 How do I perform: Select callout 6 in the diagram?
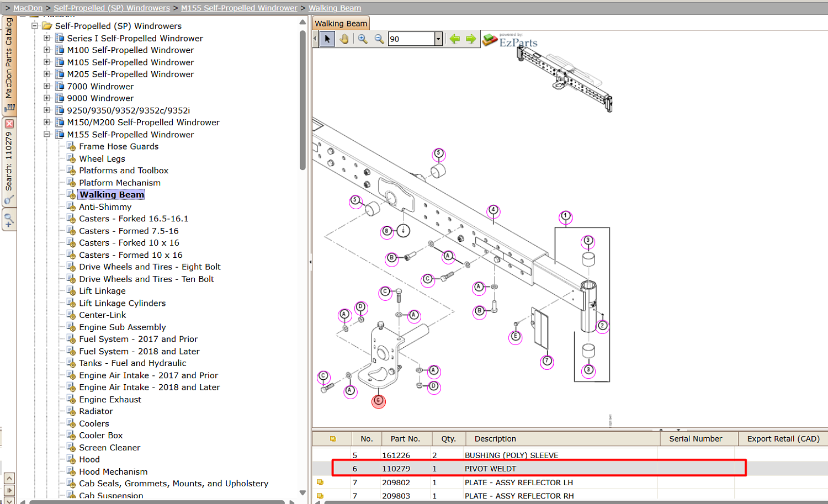click(378, 401)
